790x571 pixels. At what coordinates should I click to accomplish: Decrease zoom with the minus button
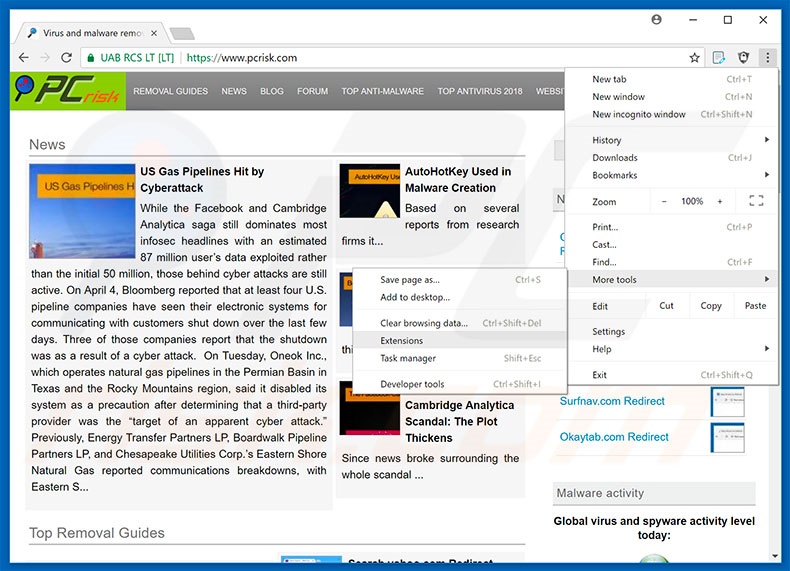coord(664,201)
